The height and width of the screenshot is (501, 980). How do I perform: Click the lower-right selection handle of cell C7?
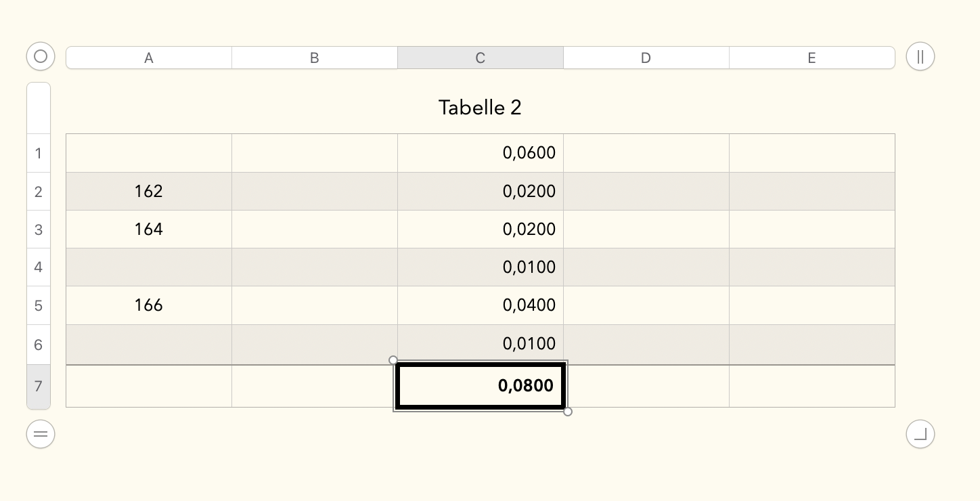(x=568, y=412)
